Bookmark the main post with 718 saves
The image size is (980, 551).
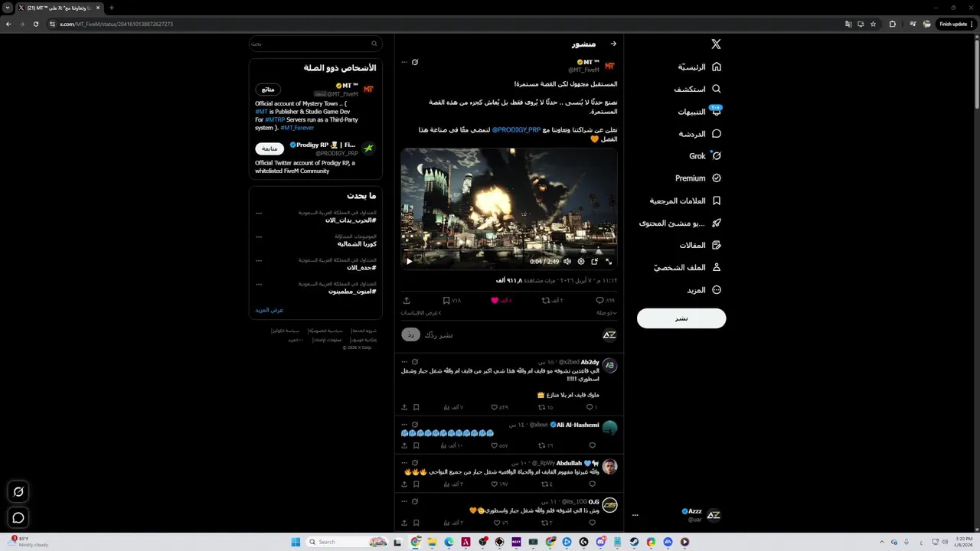coord(446,301)
